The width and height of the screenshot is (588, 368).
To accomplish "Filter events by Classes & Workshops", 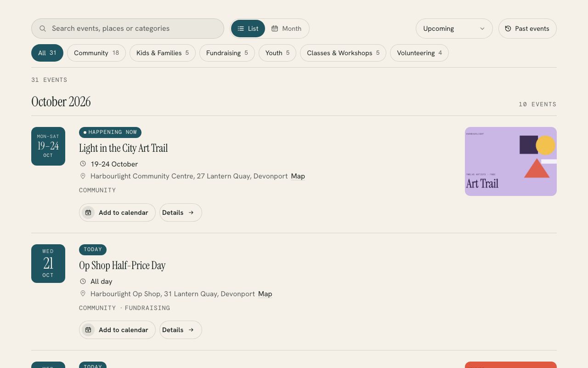I will [343, 53].
